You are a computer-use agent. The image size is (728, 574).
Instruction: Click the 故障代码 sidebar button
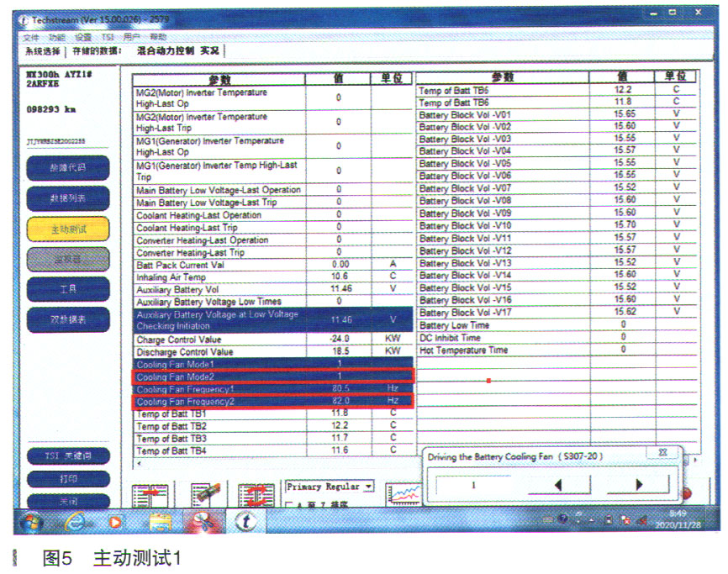click(68, 167)
